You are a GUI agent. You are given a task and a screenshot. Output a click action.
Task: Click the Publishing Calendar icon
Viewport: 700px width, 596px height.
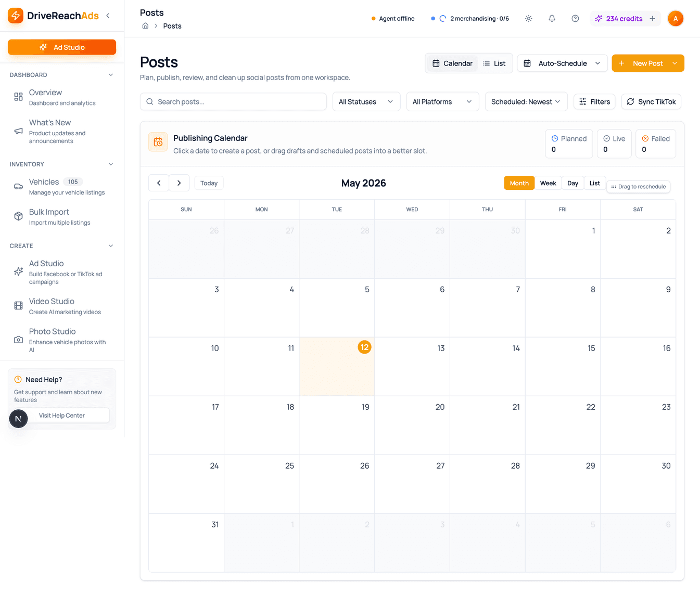click(158, 142)
